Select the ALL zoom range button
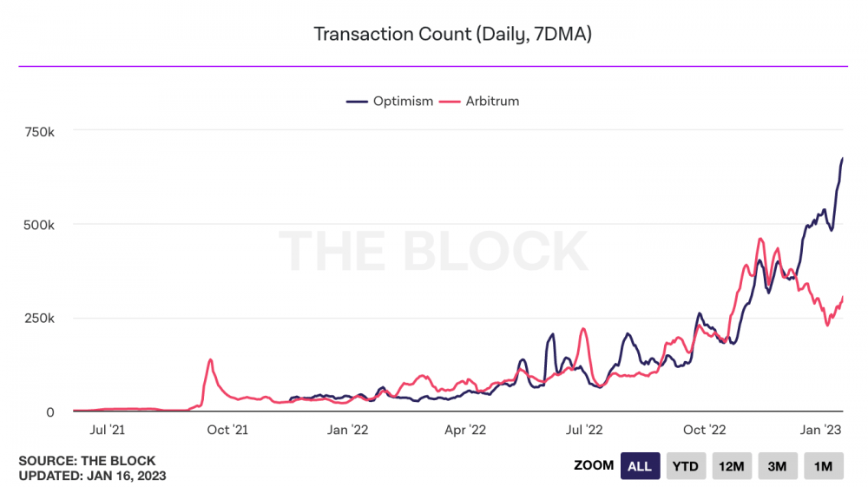The image size is (868, 487). click(x=640, y=466)
